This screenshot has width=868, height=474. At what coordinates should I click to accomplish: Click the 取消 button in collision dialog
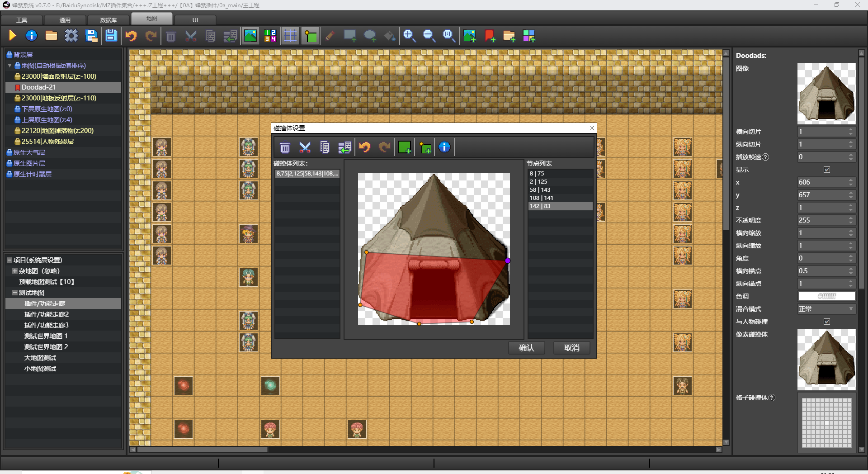point(572,348)
